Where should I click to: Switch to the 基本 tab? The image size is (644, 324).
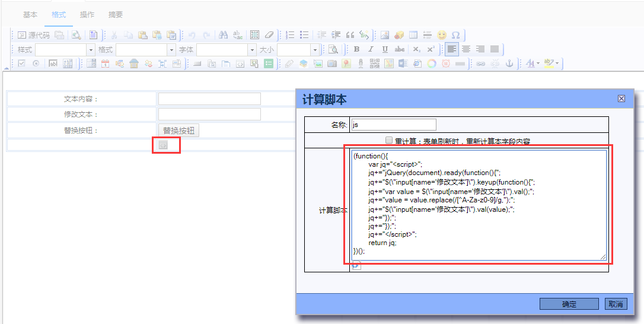point(30,15)
